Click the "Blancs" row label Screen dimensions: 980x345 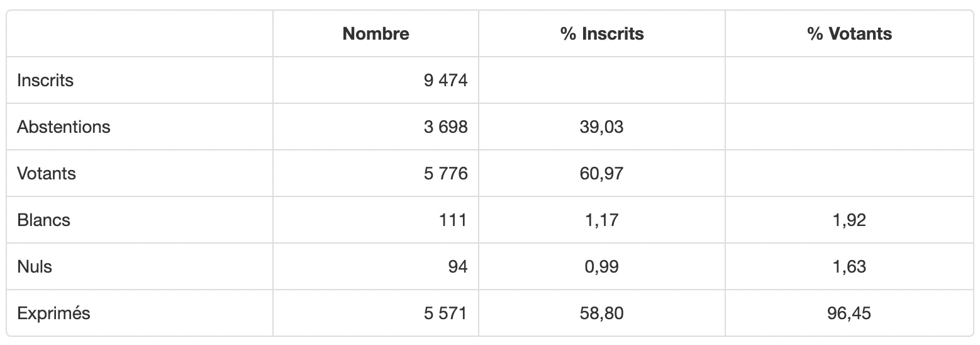click(x=43, y=220)
